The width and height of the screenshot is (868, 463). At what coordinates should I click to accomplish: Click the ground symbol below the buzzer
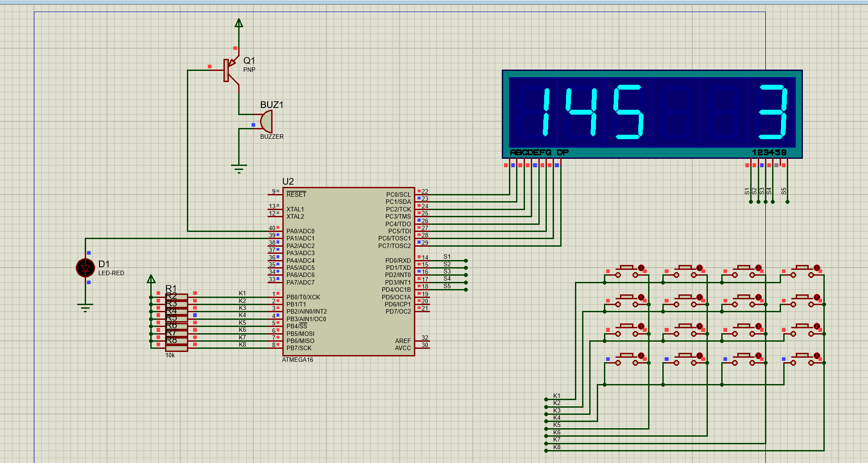coord(239,168)
